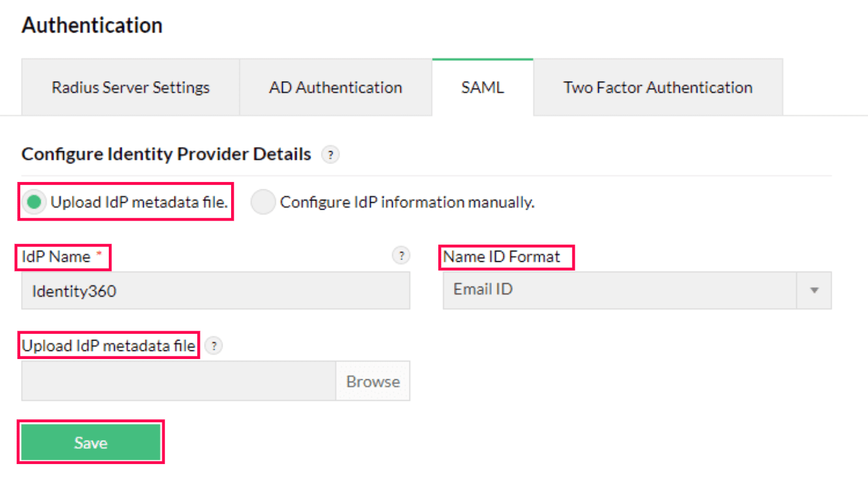Click the Name ID Format label

pos(505,256)
